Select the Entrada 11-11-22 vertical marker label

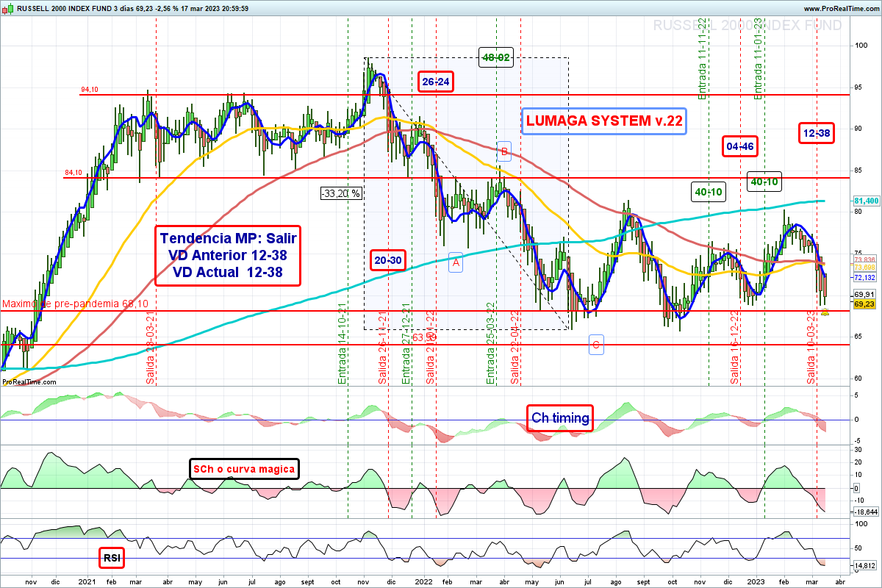[x=703, y=59]
